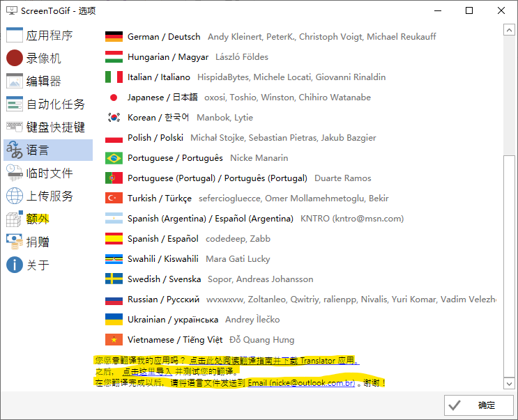Switch to the 录像机 tab
The width and height of the screenshot is (518, 420).
(48, 58)
